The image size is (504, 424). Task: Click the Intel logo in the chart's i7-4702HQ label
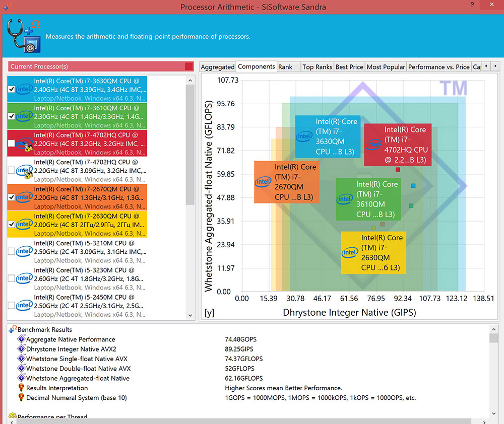pos(373,144)
